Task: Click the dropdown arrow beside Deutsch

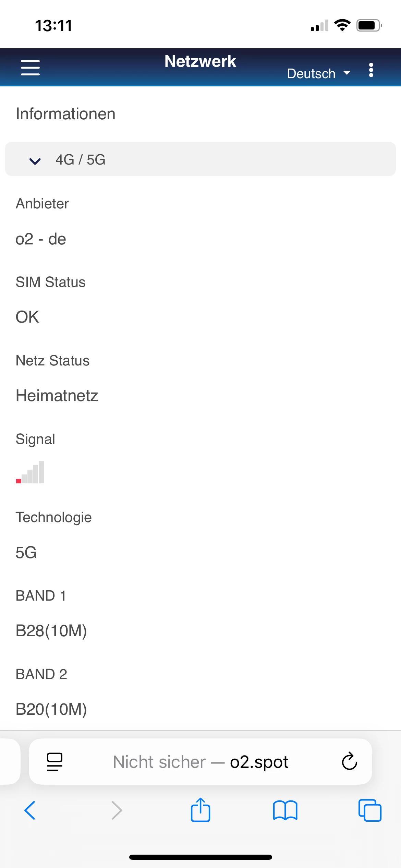Action: [x=347, y=73]
